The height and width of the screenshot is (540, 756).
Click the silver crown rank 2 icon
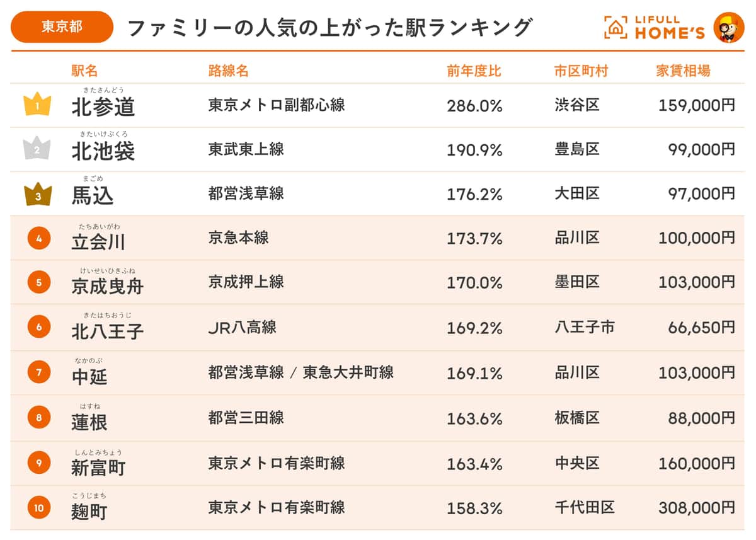coord(37,149)
